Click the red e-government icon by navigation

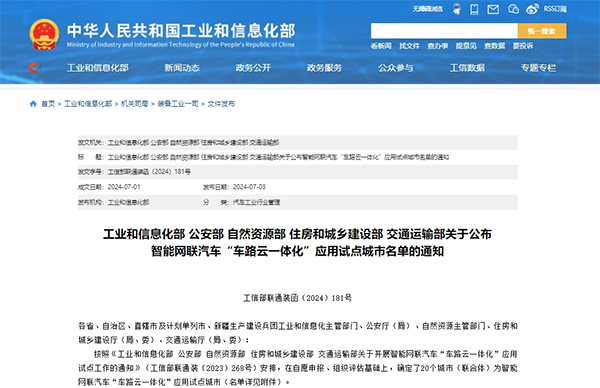tap(34, 68)
